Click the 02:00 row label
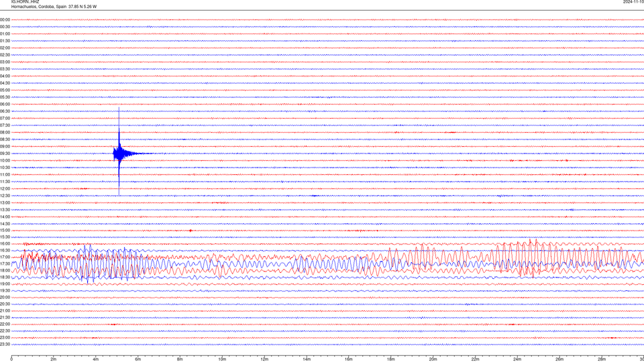644x362 pixels. [x=5, y=48]
